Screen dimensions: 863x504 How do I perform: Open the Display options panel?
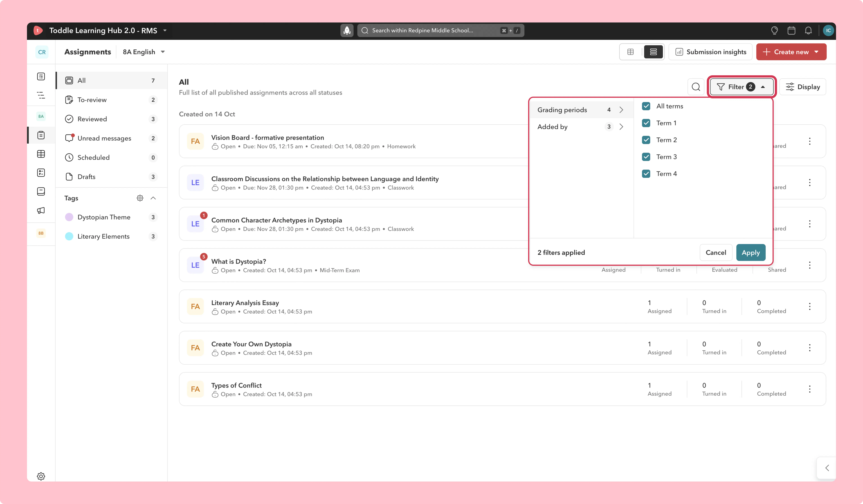point(803,87)
